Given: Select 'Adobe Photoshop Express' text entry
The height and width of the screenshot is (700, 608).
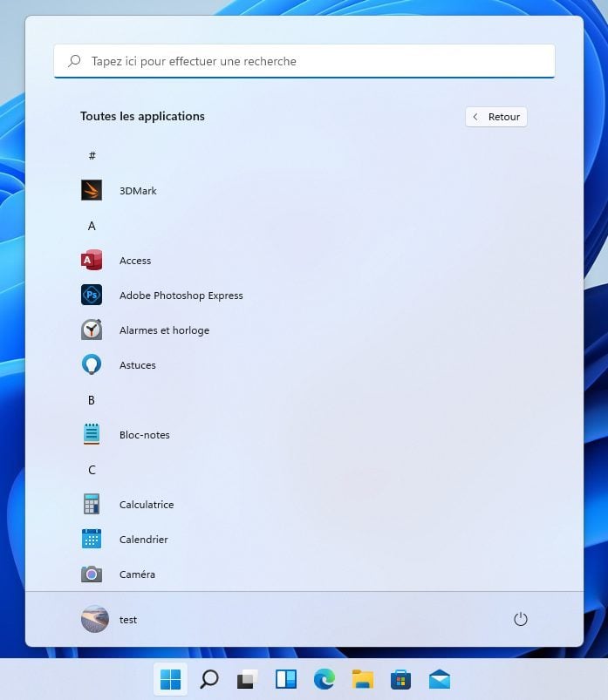Looking at the screenshot, I should point(181,296).
